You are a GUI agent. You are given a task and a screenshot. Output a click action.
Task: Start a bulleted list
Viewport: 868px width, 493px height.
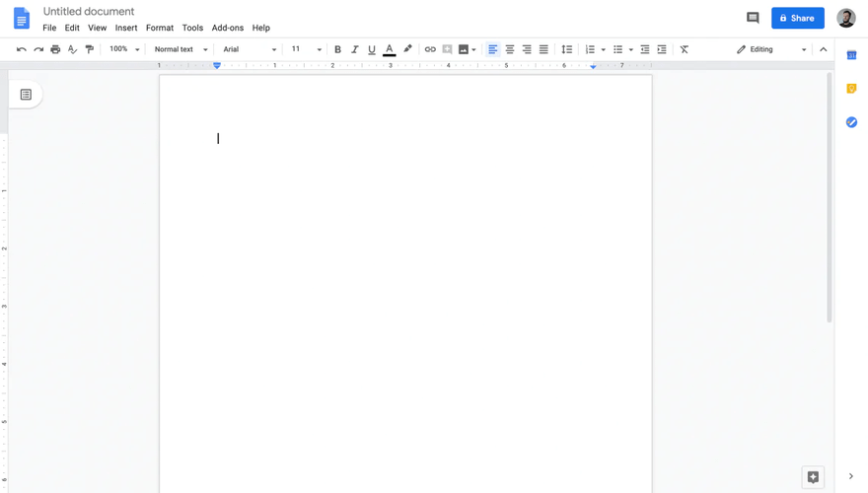(x=617, y=49)
